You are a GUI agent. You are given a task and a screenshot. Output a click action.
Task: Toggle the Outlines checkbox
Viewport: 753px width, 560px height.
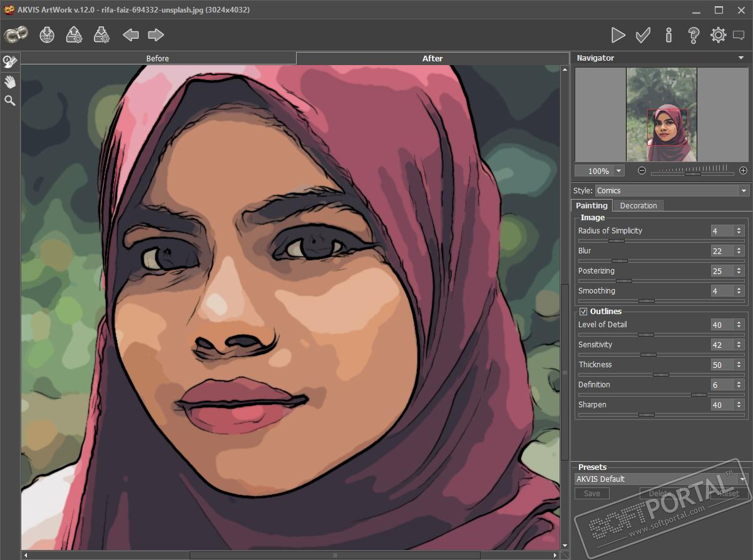pyautogui.click(x=583, y=312)
